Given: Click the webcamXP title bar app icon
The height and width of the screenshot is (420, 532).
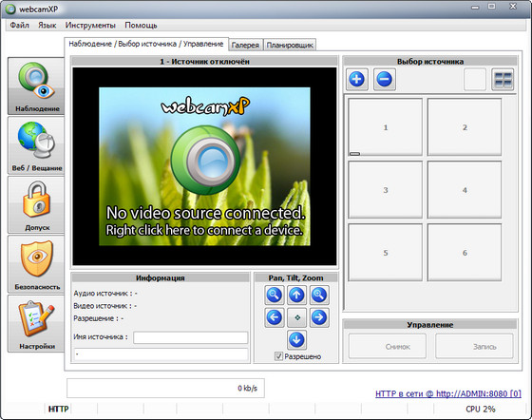Looking at the screenshot, I should click(10, 9).
